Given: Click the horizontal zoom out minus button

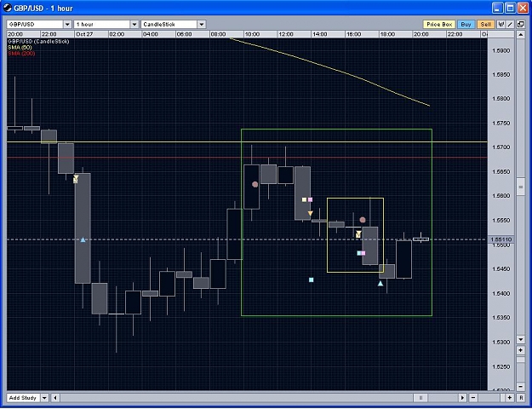Looking at the screenshot, I should tap(473, 398).
